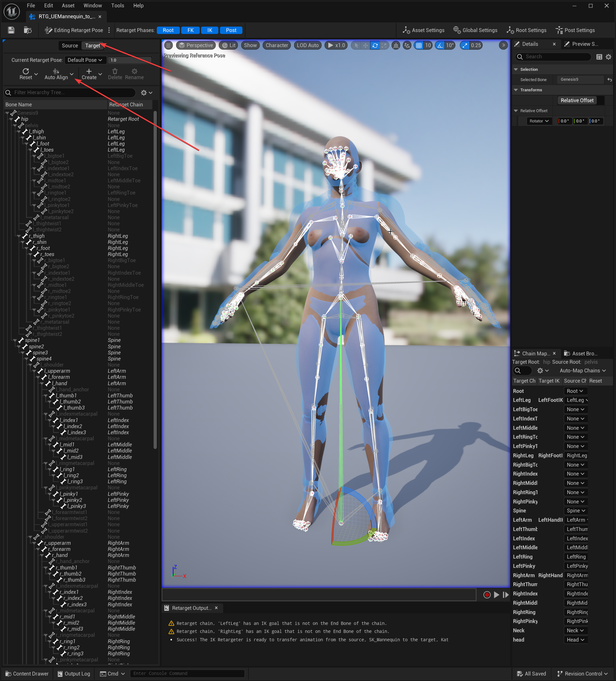Reset the retarget pose
This screenshot has height=681, width=616.
[26, 74]
